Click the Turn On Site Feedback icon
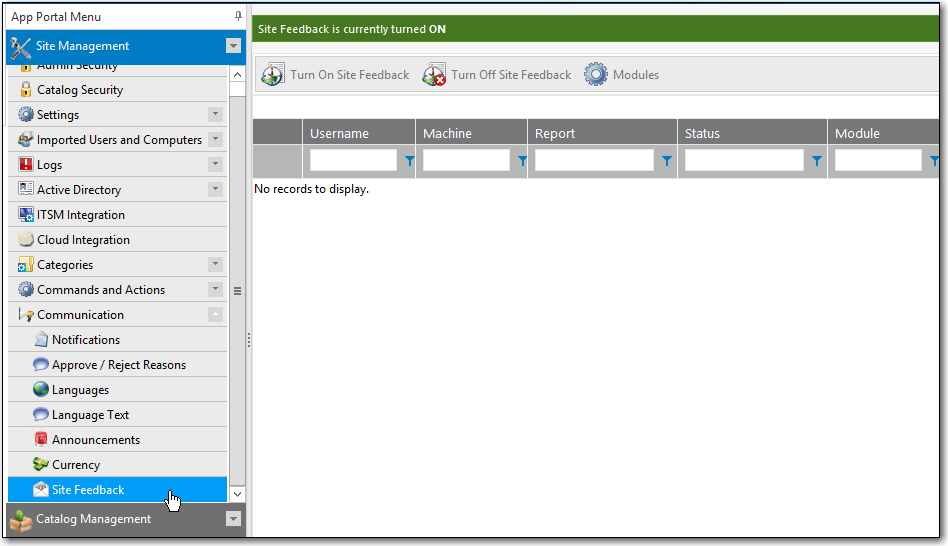Screen dimensions: 948x546 (273, 74)
